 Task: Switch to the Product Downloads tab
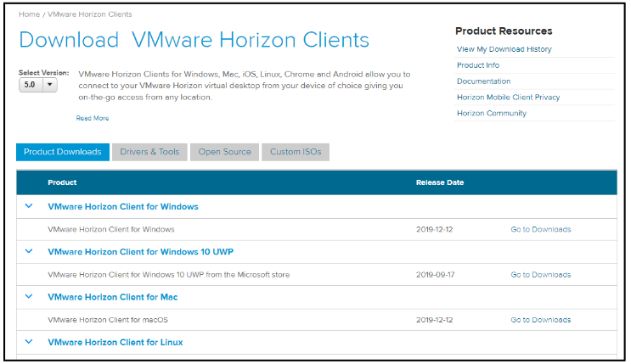[x=62, y=152]
